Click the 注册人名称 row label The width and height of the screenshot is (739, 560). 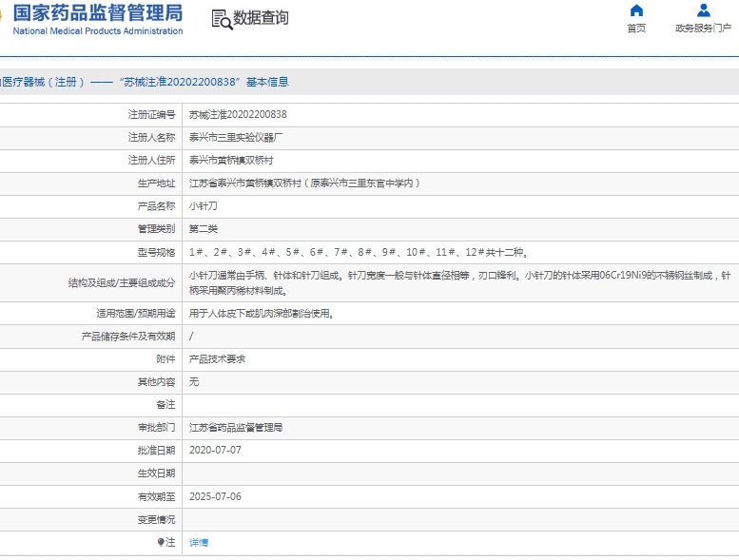[151, 138]
